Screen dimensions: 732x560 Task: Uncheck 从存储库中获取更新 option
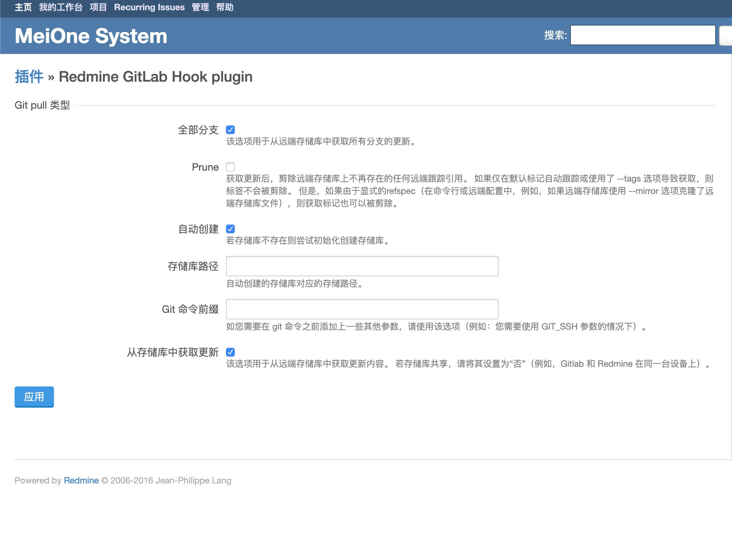pos(230,352)
